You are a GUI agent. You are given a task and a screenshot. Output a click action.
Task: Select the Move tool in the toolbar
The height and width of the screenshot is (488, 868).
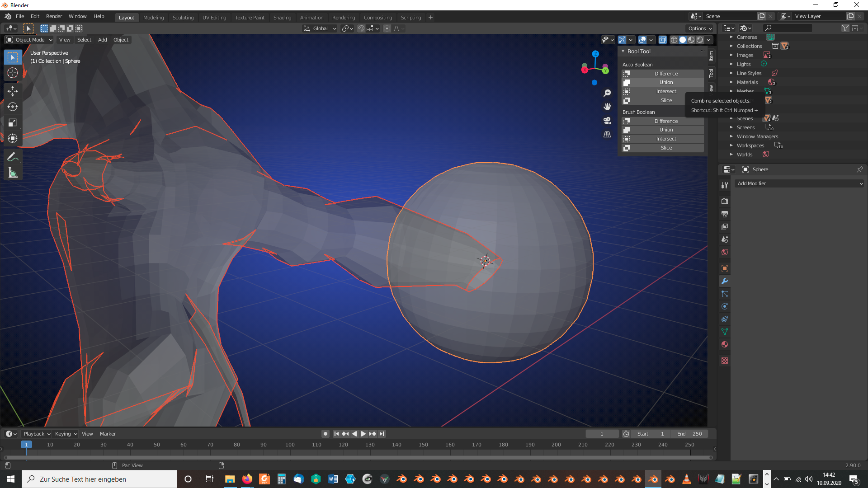click(13, 91)
